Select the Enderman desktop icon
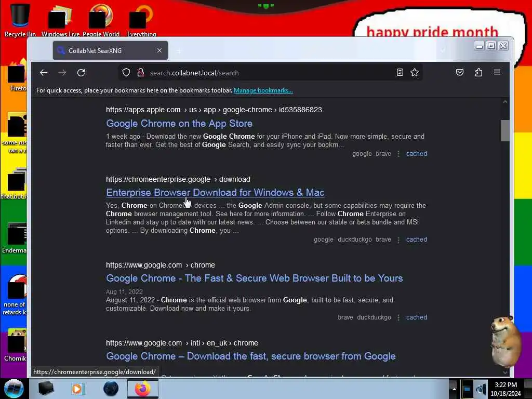This screenshot has height=399, width=532. [x=14, y=238]
